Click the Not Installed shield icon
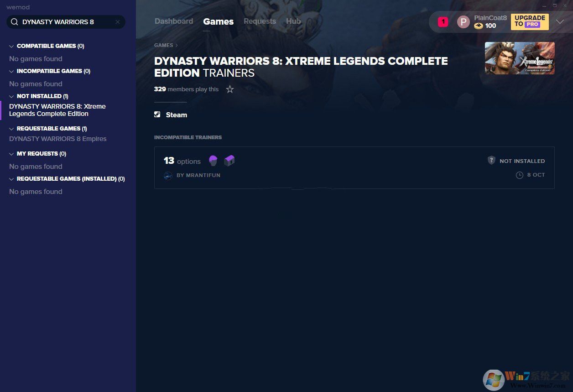 pos(491,161)
